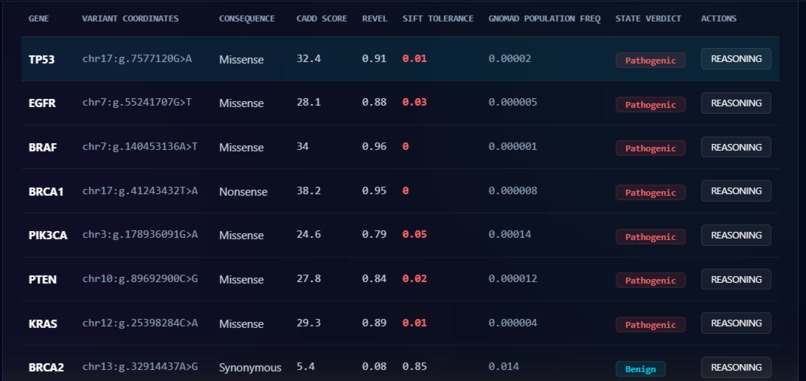Click SIFT tolerance value 0.85
The height and width of the screenshot is (381, 806).
coord(414,367)
